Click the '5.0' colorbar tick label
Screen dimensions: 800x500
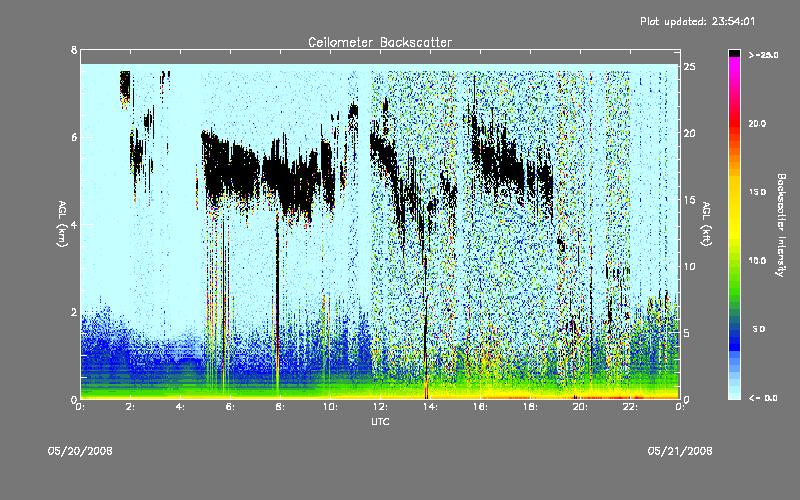click(759, 329)
